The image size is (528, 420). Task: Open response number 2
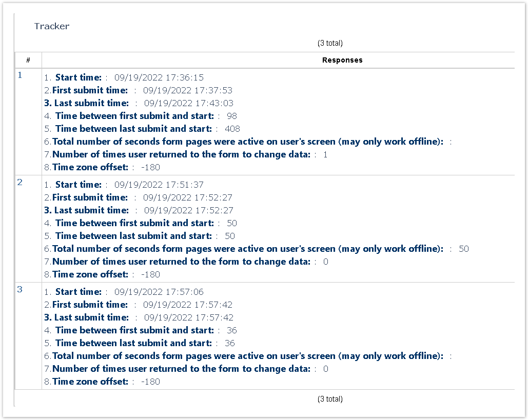pyautogui.click(x=20, y=183)
